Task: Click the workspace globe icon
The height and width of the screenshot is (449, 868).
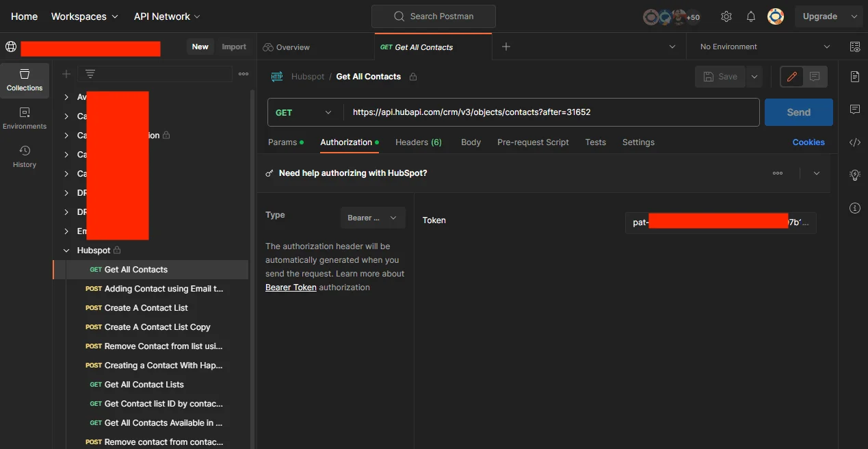Action: point(11,47)
